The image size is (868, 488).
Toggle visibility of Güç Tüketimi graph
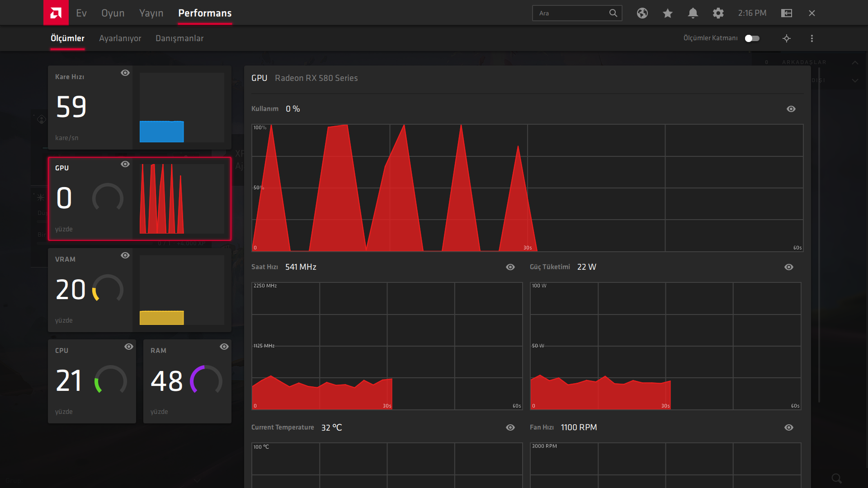(789, 267)
